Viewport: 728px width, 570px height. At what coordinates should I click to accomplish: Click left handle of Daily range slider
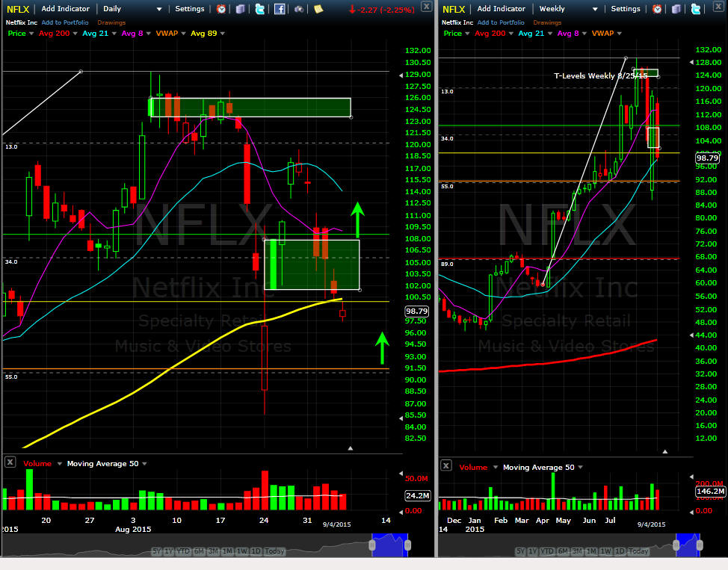[372, 545]
